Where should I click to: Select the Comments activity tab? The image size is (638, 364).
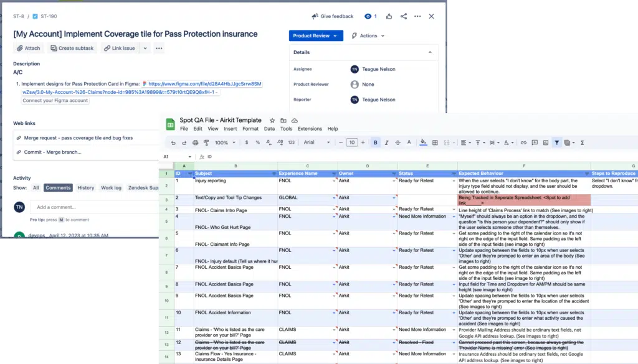[58, 188]
